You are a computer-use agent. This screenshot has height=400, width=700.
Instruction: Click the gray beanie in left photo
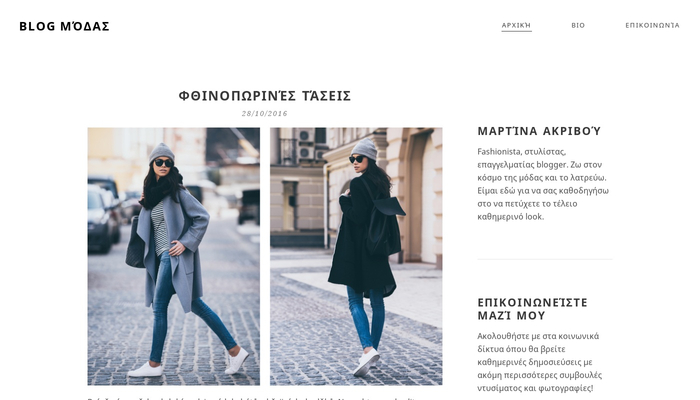(162, 152)
